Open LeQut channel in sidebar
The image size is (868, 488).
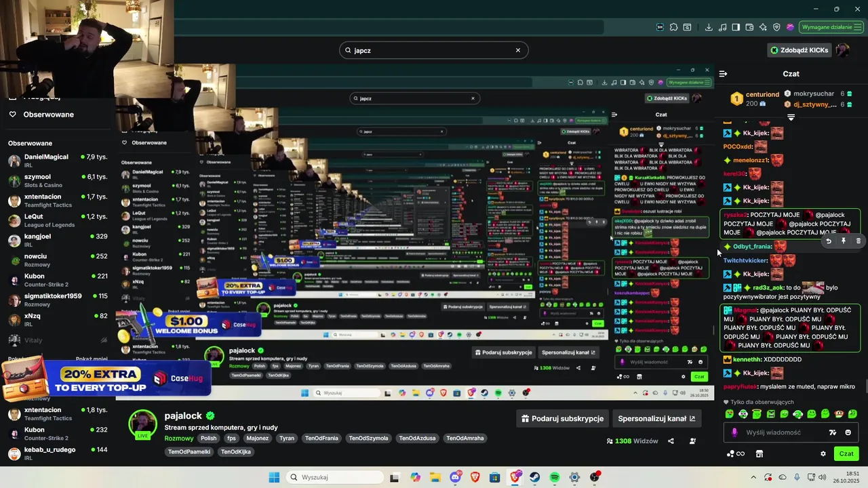(58, 220)
